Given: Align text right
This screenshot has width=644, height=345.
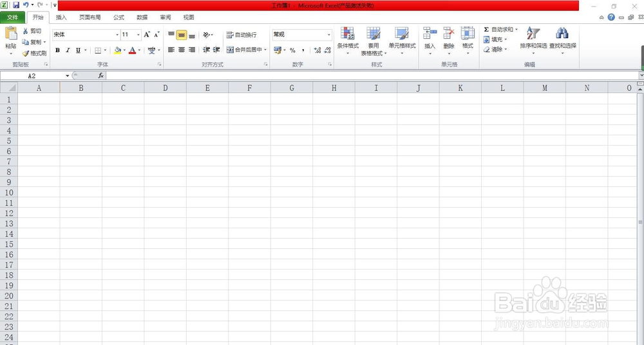Looking at the screenshot, I should pyautogui.click(x=192, y=50).
